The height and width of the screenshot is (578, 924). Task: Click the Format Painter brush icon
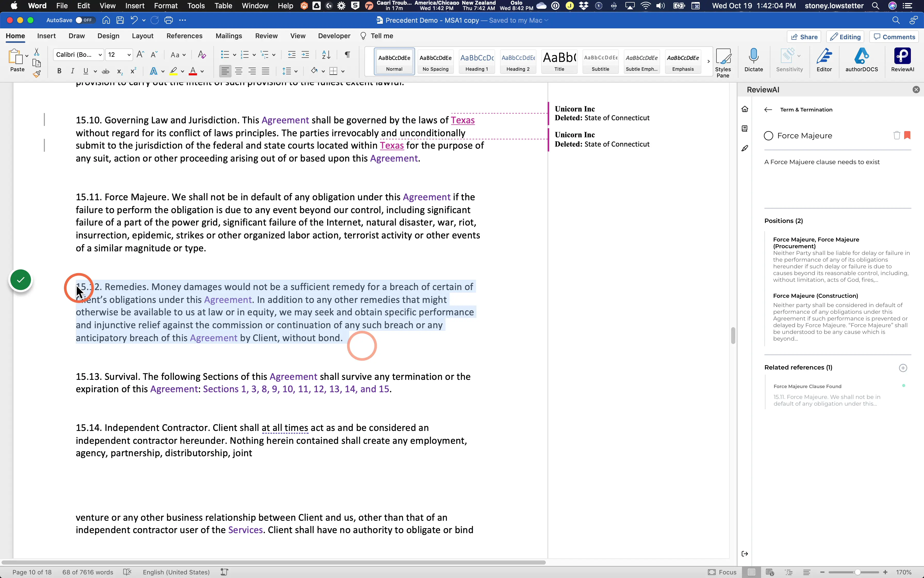pos(37,74)
